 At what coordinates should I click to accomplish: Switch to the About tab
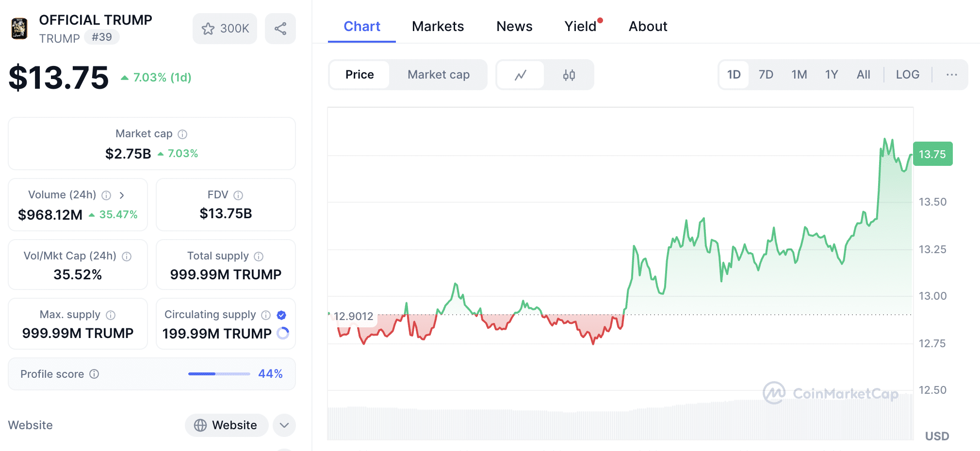point(648,26)
